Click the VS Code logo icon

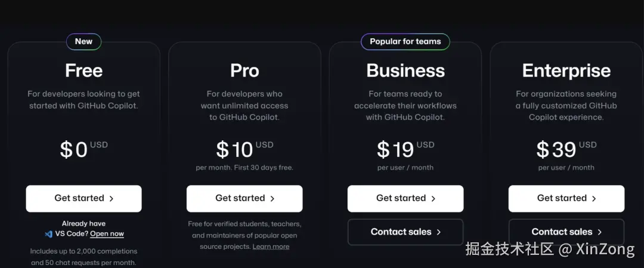[49, 234]
